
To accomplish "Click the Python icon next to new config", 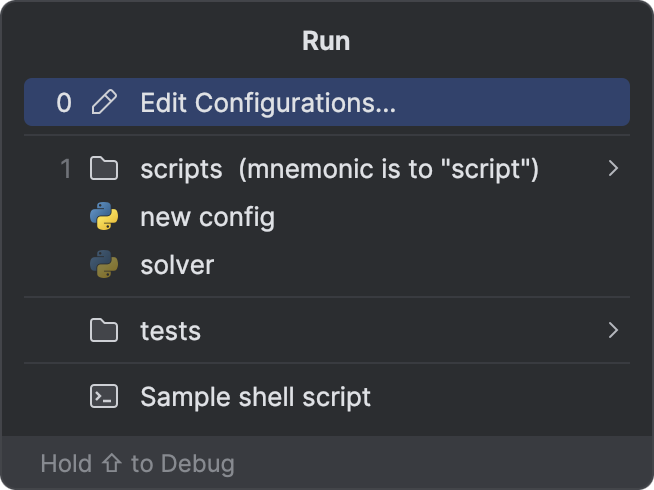I will coord(104,217).
